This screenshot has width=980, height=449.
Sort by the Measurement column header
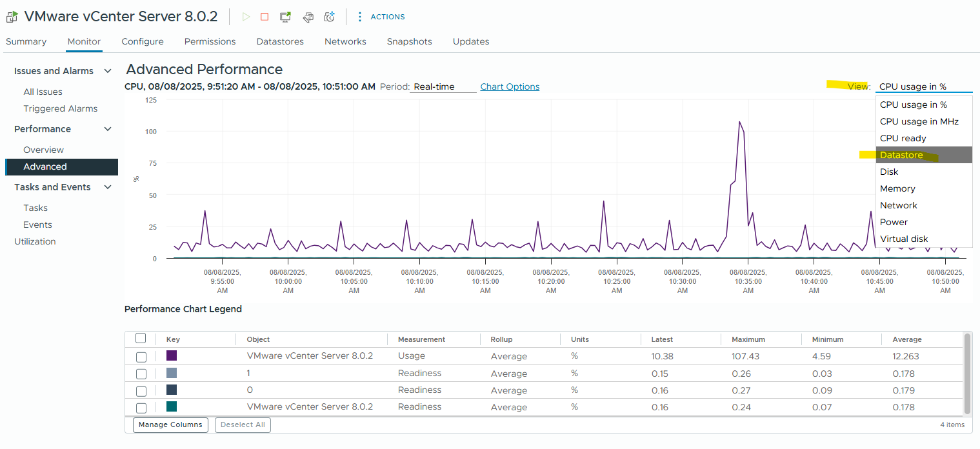point(421,339)
